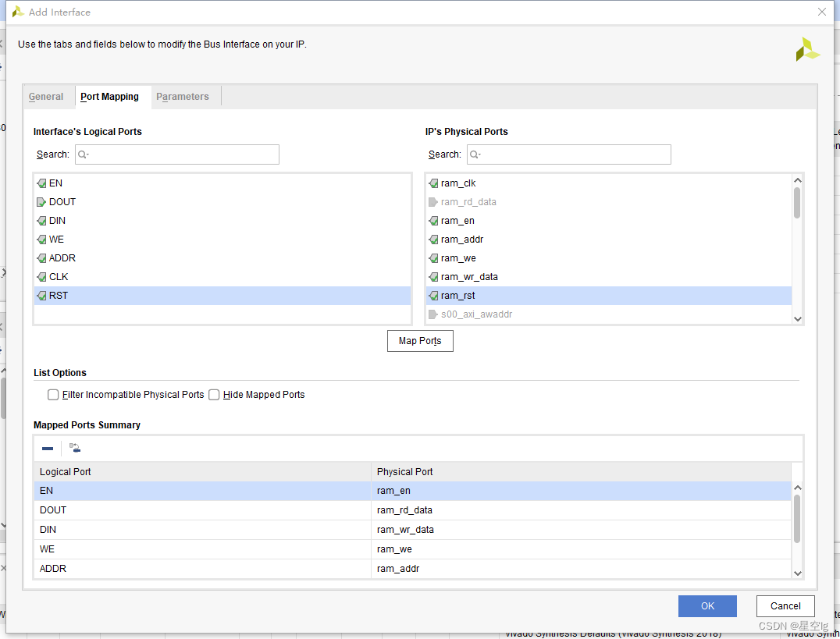Viewport: 840px width, 639px height.
Task: Select the DOUT logical port row
Action: [222, 202]
